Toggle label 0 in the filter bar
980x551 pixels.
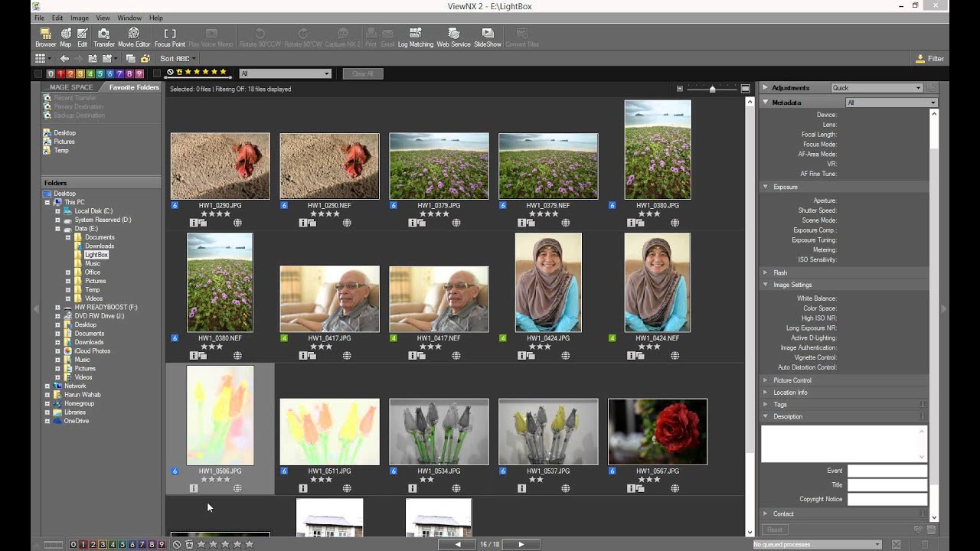(x=51, y=73)
